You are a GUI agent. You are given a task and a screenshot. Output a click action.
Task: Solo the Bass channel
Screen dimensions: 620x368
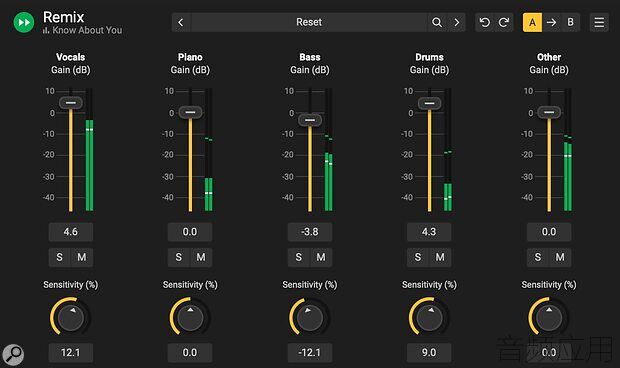299,257
